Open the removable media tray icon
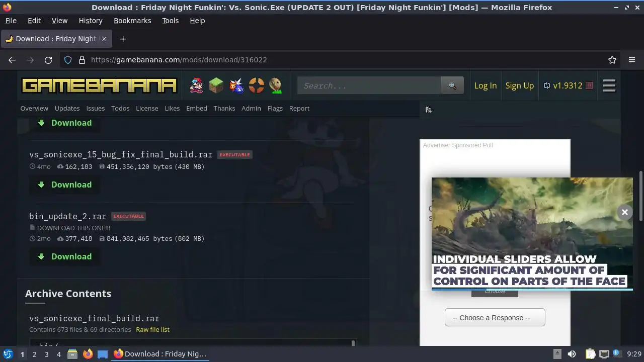644x362 pixels. [x=557, y=354]
